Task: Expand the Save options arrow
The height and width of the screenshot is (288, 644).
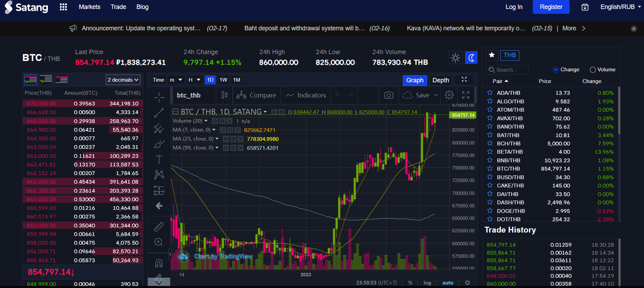Action: 436,95
